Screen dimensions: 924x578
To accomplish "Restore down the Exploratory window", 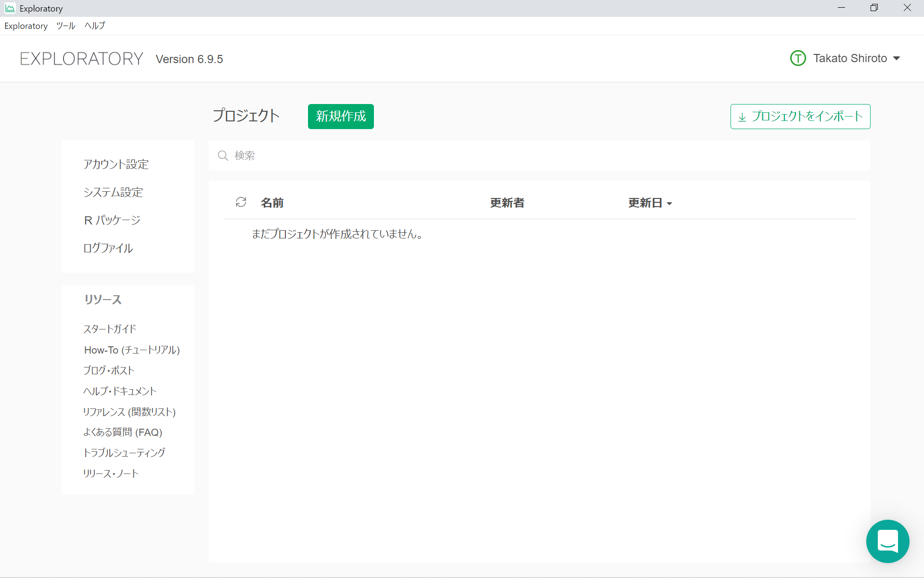I will coord(874,8).
